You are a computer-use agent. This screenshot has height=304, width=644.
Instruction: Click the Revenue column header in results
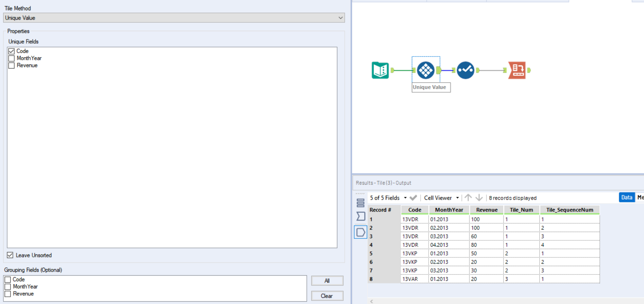[x=487, y=210]
